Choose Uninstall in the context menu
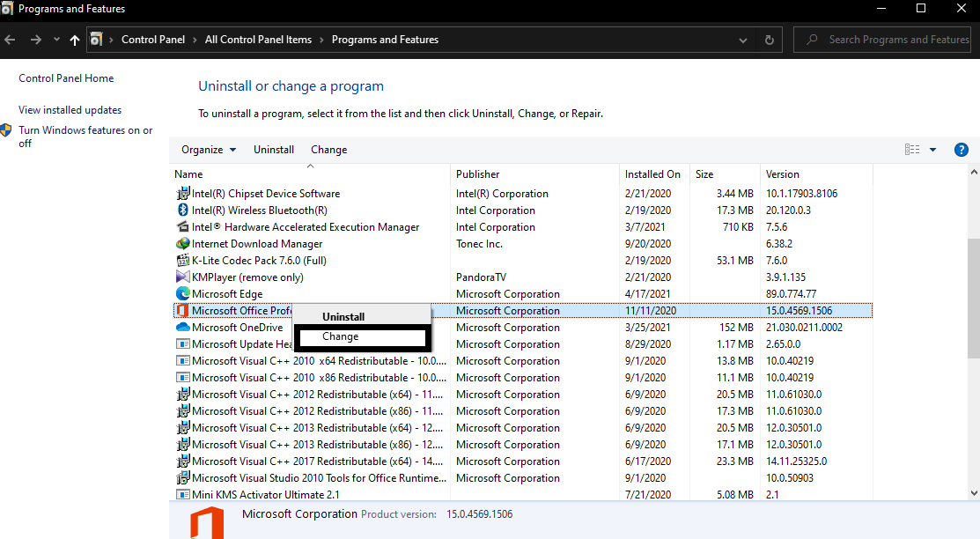 pyautogui.click(x=343, y=317)
